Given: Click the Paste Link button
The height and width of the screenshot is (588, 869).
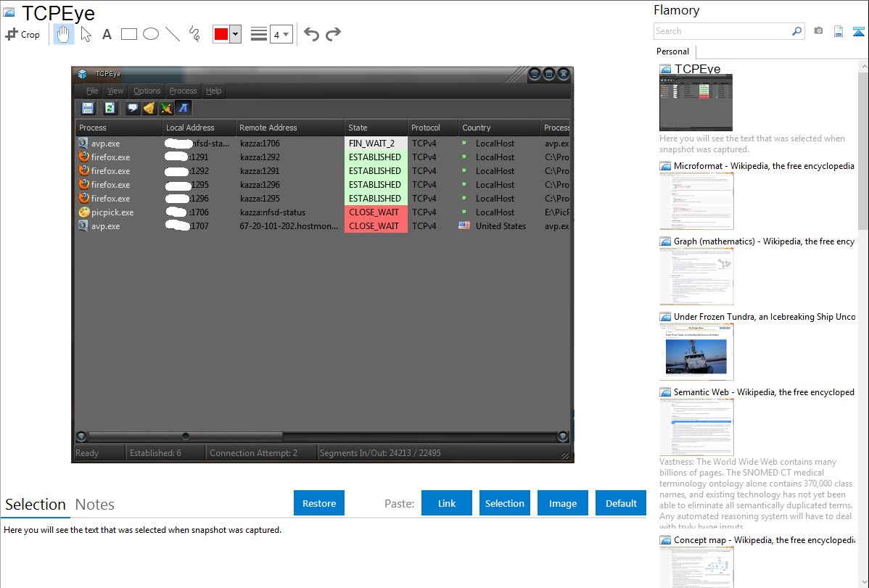Looking at the screenshot, I should point(447,503).
